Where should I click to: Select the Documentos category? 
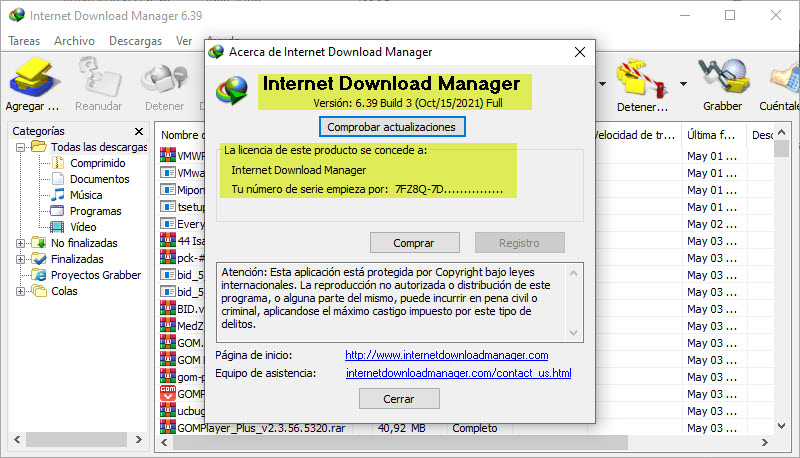click(99, 179)
